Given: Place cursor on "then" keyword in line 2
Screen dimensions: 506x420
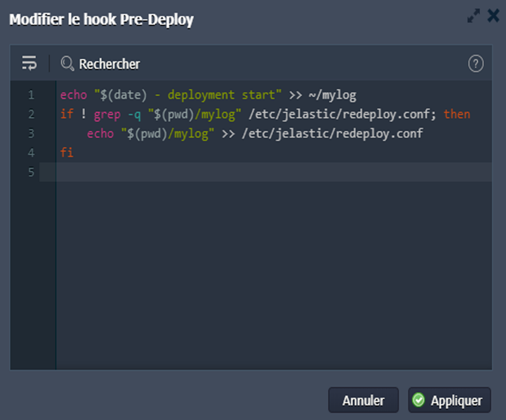Looking at the screenshot, I should pos(457,114).
